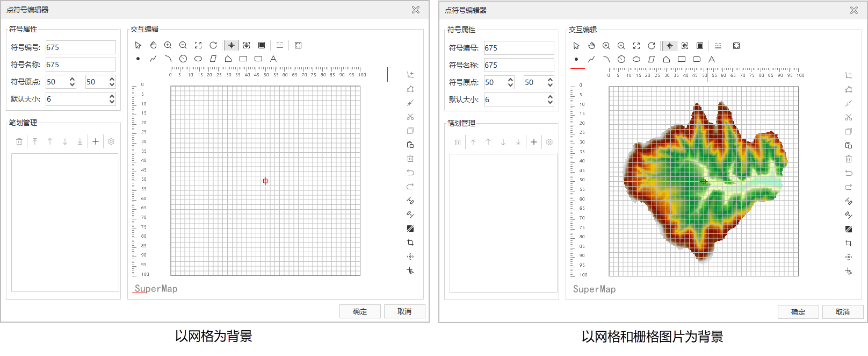The image size is (868, 356).
Task: Add a stroke with plus icon, right dialog
Action: pos(534,142)
